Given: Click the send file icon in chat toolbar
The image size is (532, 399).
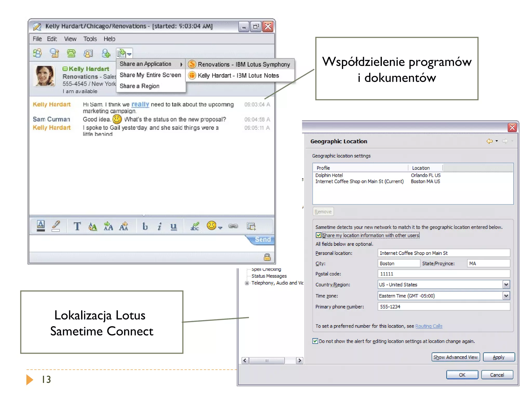Looking at the screenshot, I should [88, 54].
